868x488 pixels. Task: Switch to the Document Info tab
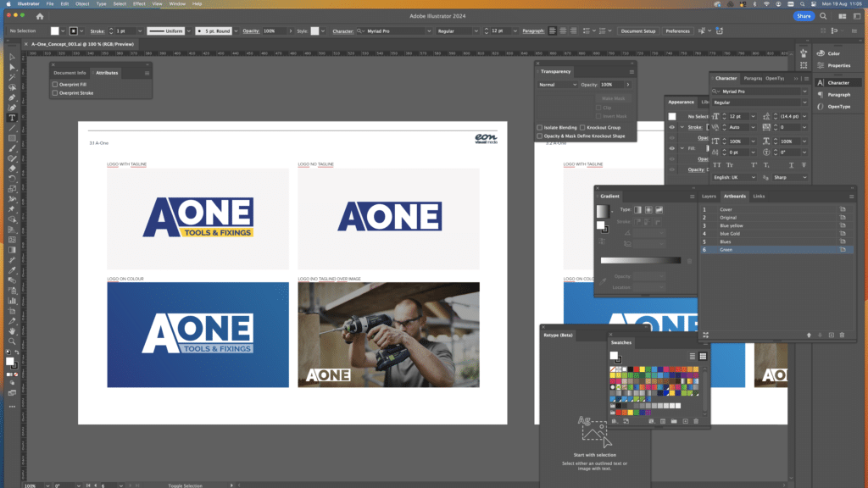click(x=70, y=73)
